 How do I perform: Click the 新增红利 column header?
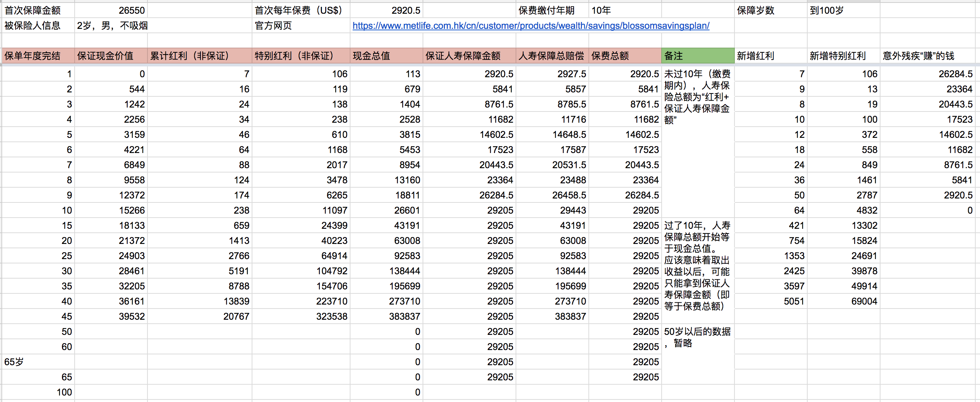pos(770,56)
